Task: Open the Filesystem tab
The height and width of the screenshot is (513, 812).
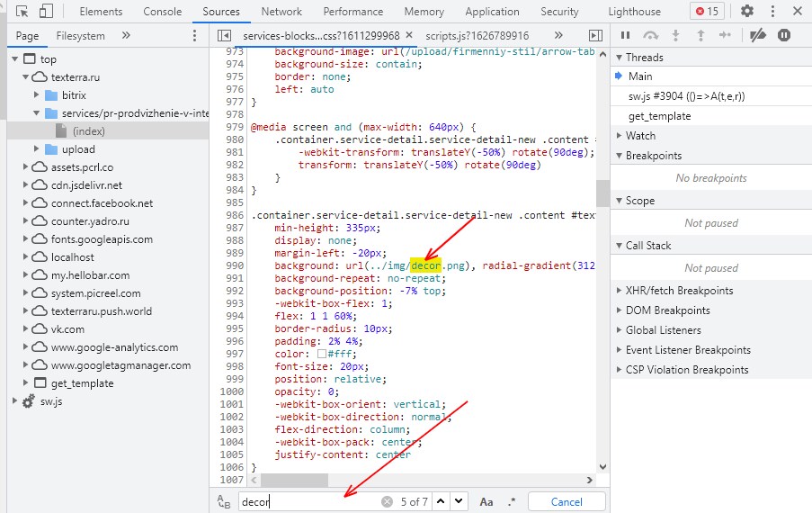Action: [80, 36]
